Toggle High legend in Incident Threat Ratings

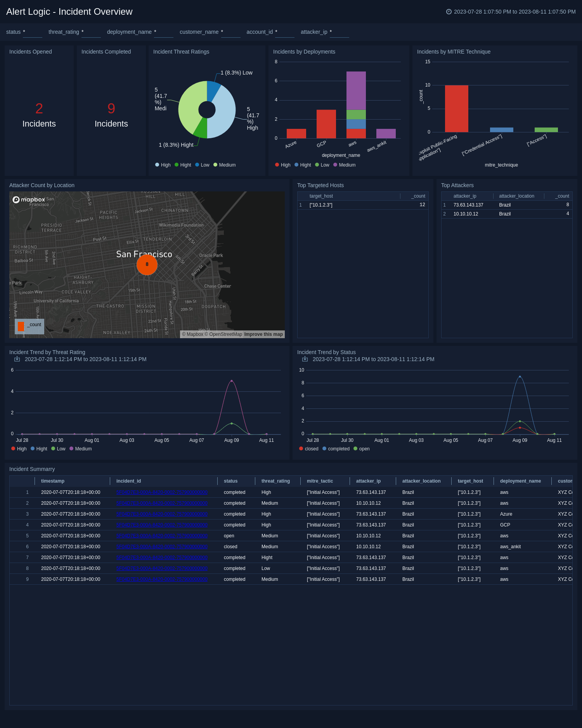(x=163, y=165)
